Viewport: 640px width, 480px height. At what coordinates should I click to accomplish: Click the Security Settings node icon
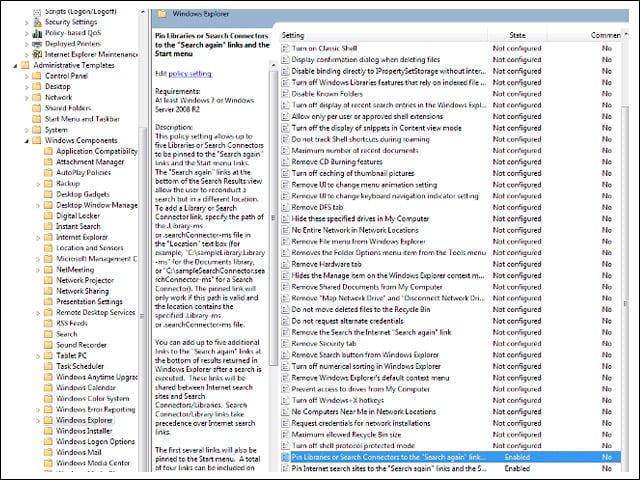[38, 22]
